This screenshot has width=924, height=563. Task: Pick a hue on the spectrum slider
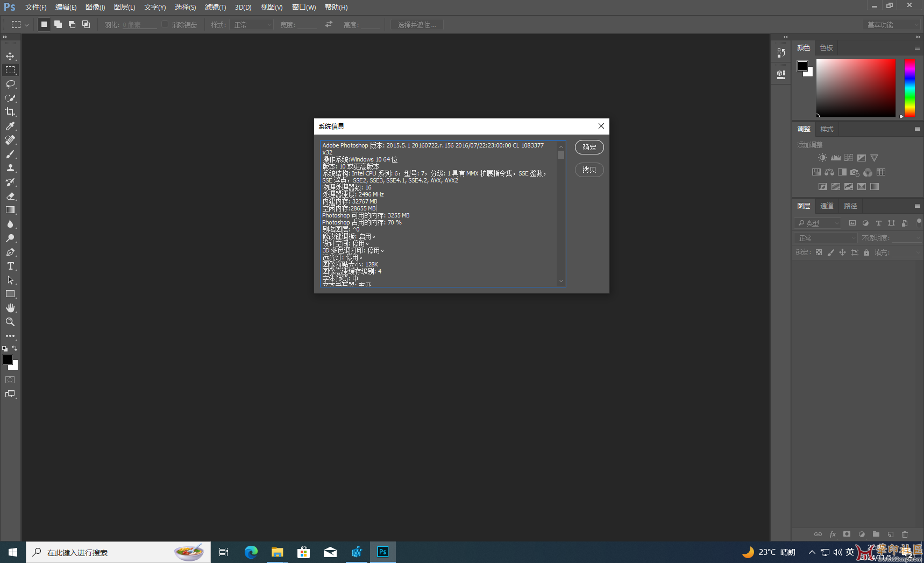tap(909, 88)
